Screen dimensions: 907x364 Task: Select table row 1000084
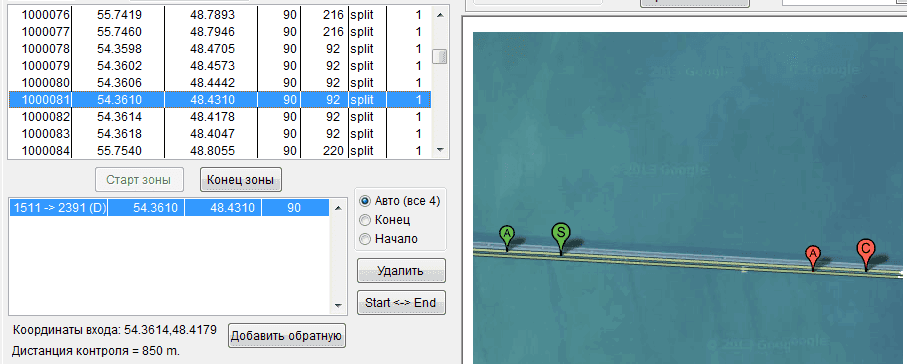(220, 151)
